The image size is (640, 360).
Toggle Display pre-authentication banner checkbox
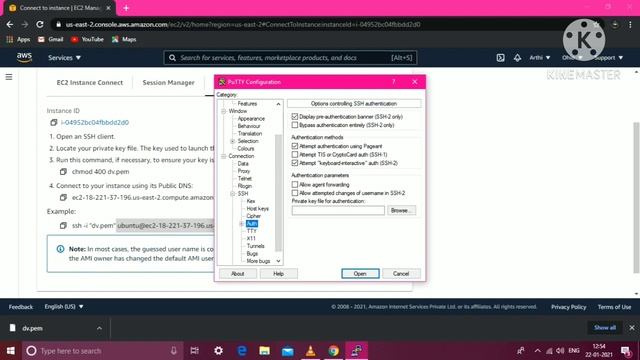(295, 117)
